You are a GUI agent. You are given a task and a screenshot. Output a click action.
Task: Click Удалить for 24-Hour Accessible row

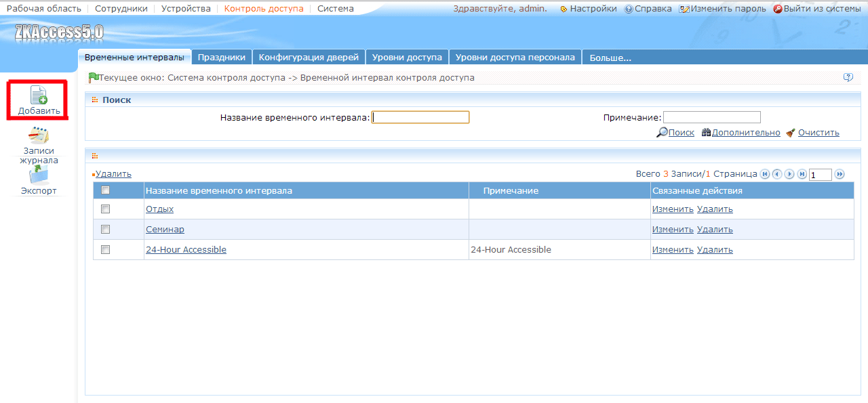[715, 250]
